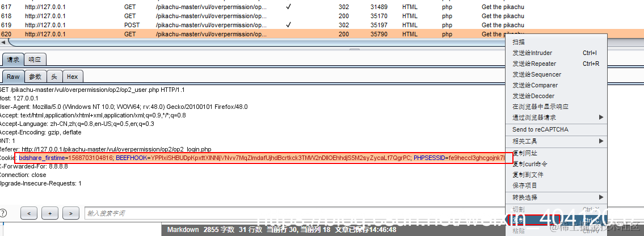Click the Connection: close line
This screenshot has width=644, height=236.
pyautogui.click(x=23, y=175)
